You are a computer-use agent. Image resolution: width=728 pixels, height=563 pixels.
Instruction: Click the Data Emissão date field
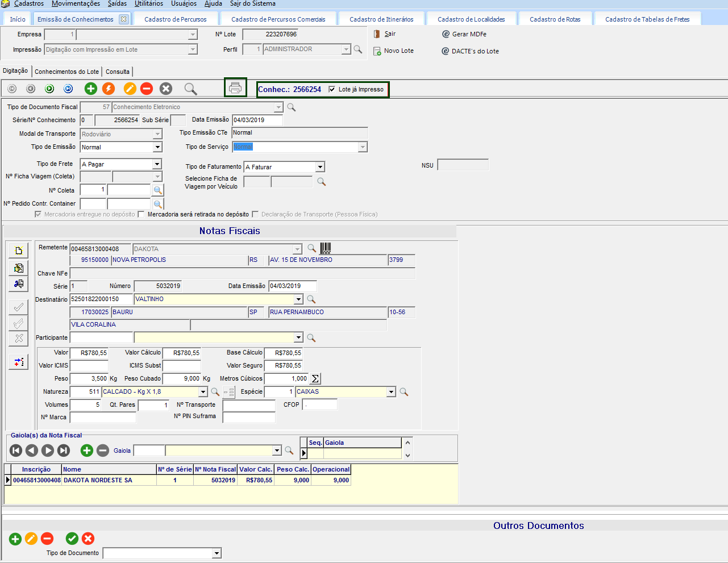[x=257, y=120]
